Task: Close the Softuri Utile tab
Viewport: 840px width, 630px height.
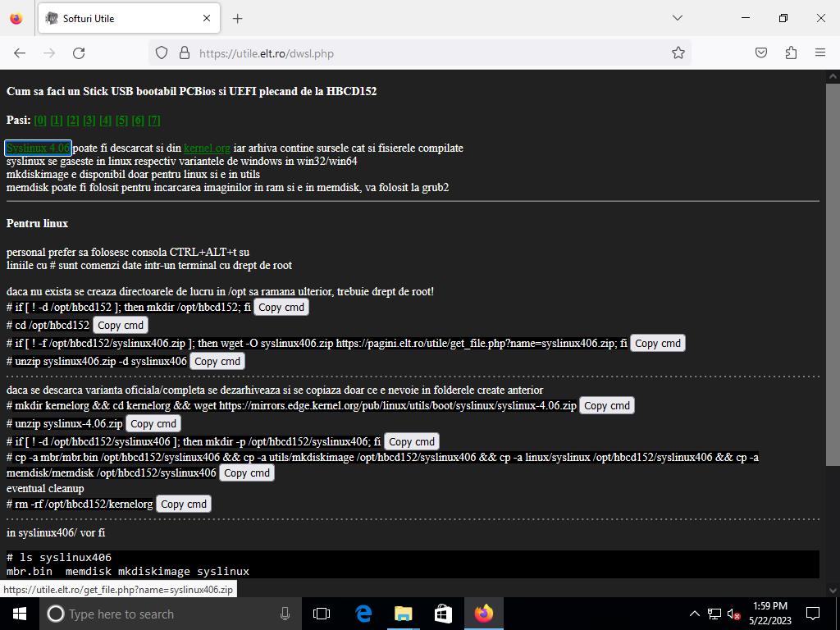Action: (x=207, y=18)
